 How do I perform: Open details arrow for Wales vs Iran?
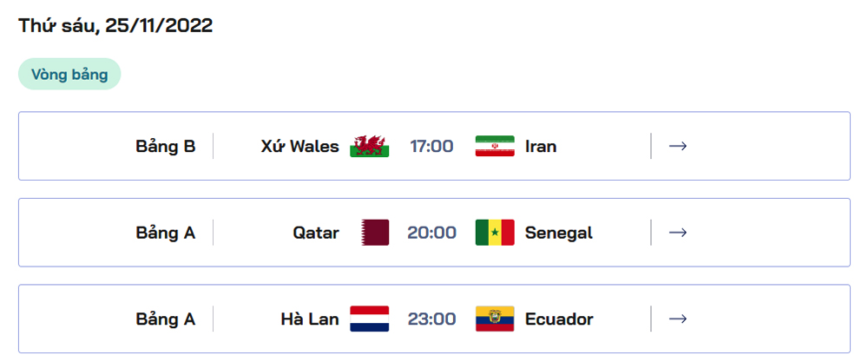coord(678,146)
